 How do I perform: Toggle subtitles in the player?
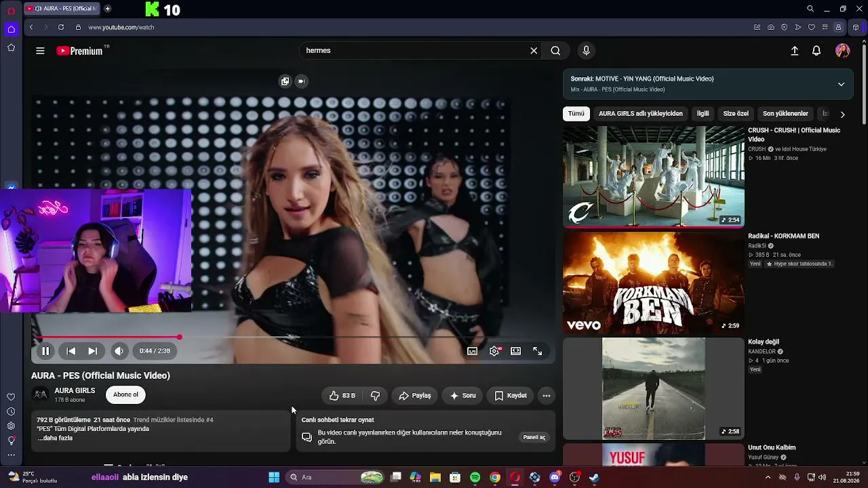click(x=473, y=351)
